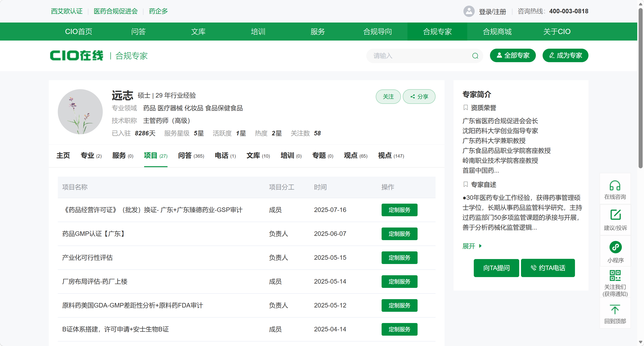Open the 合规导向 navigation menu
The height and width of the screenshot is (346, 644).
click(378, 31)
